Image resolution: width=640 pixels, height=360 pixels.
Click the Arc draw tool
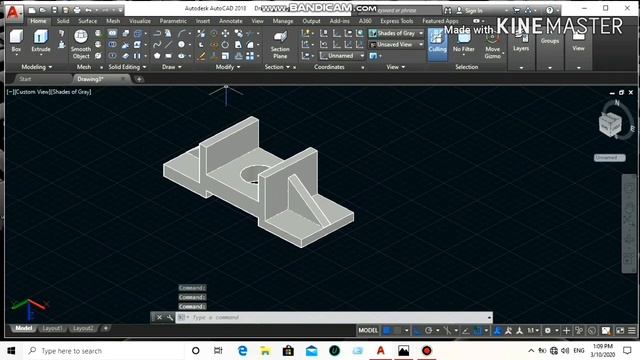click(181, 33)
